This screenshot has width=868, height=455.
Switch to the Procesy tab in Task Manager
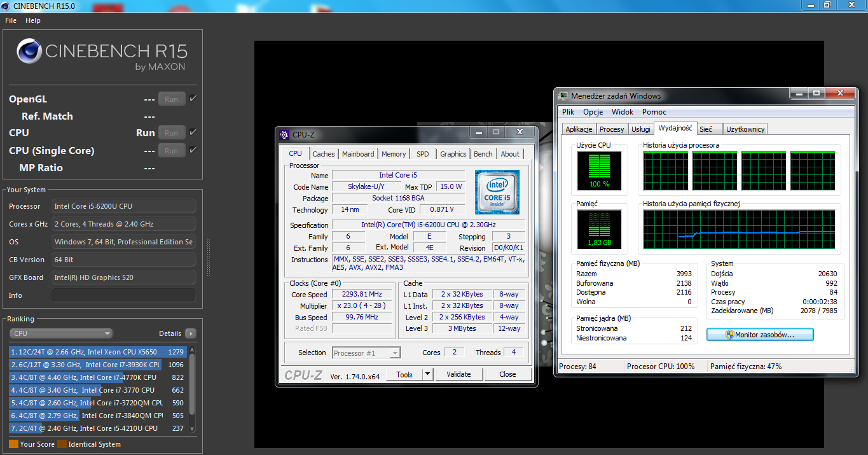pyautogui.click(x=612, y=129)
